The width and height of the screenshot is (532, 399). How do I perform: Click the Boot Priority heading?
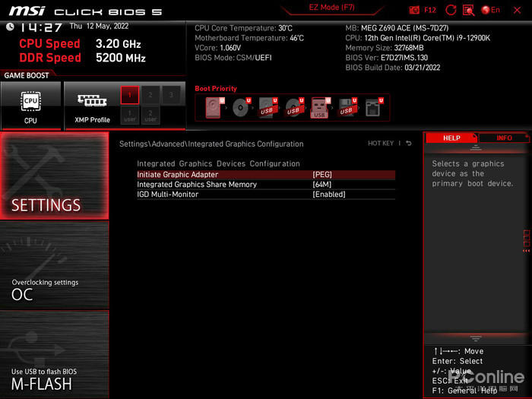[216, 89]
